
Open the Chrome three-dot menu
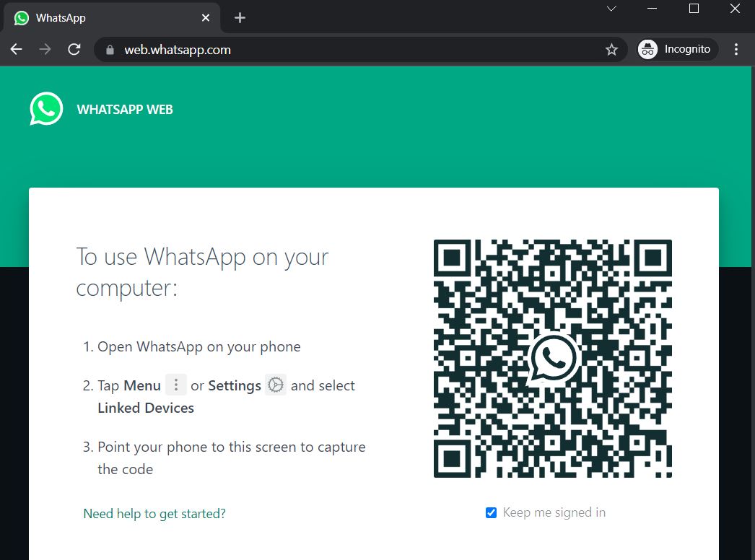(736, 49)
